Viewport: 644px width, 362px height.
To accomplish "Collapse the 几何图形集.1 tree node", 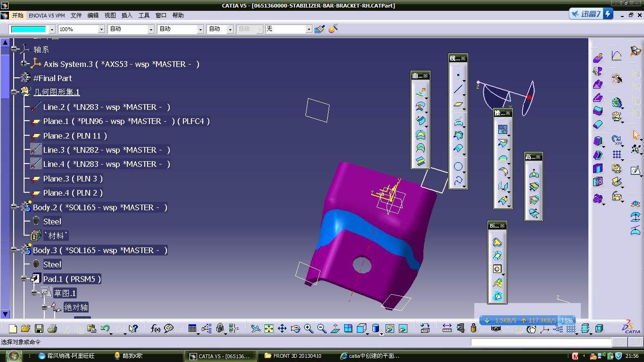I will 14,92.
